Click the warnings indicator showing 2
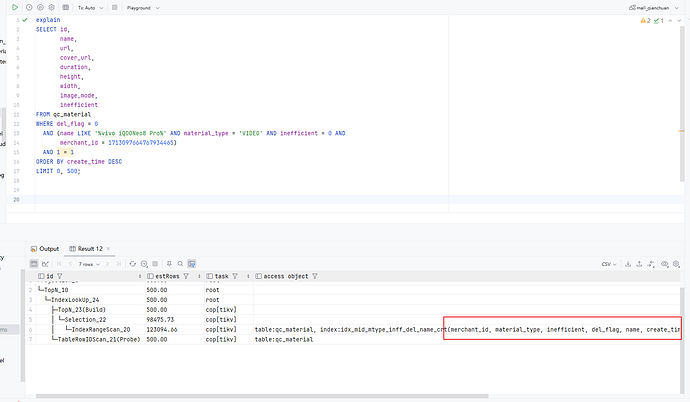 pos(646,21)
